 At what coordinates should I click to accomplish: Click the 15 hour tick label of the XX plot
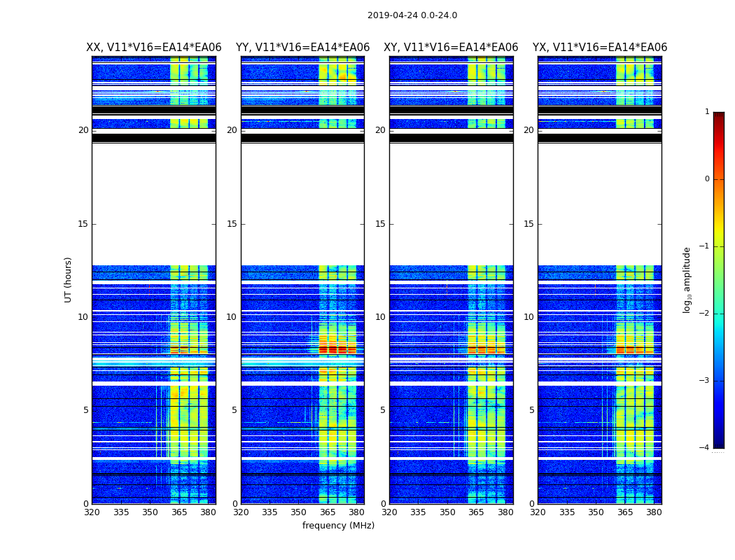click(x=83, y=224)
